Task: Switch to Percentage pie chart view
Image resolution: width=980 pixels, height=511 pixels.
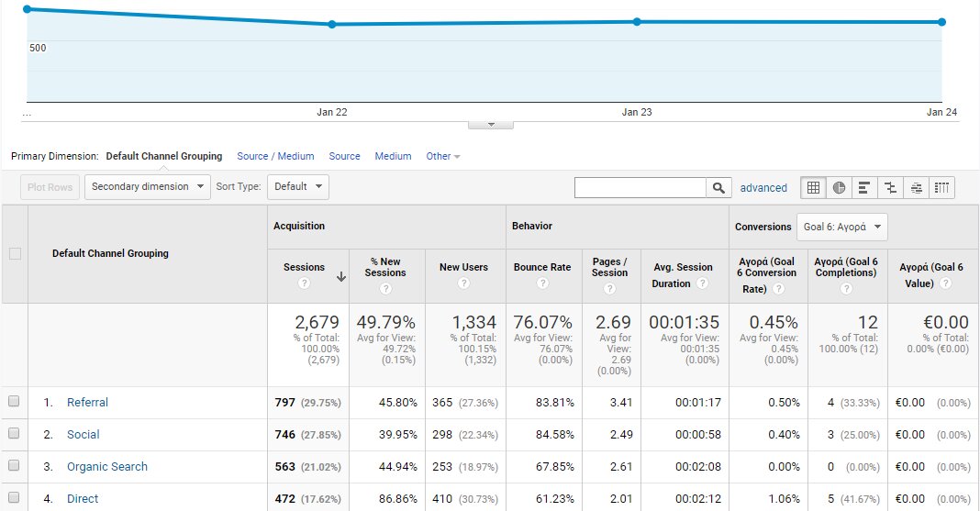Action: [x=839, y=188]
